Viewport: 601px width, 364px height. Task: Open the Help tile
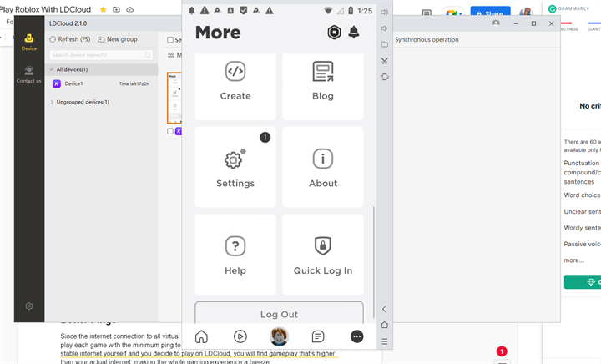point(235,255)
